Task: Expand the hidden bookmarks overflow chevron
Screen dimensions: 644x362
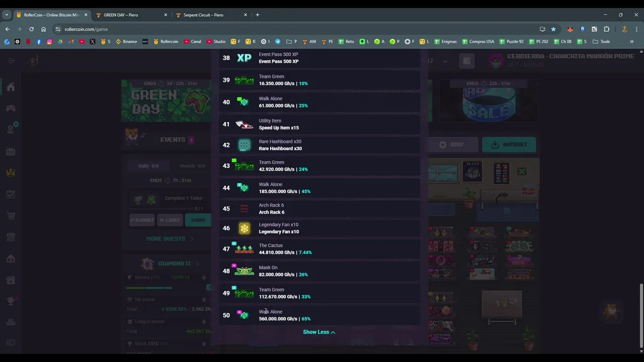Action: 632,42
